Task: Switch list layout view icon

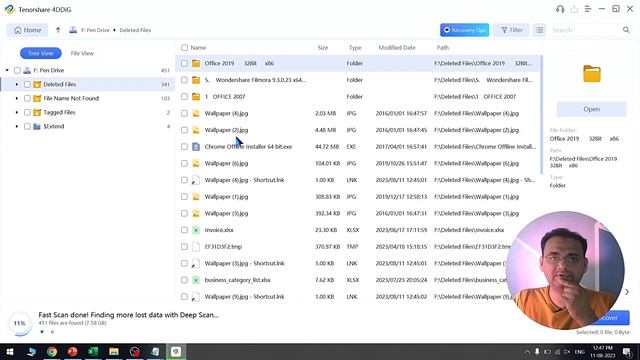Action: (539, 30)
